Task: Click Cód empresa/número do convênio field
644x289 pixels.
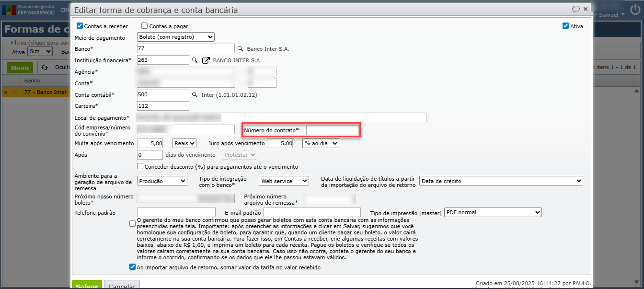Action: coord(186,129)
